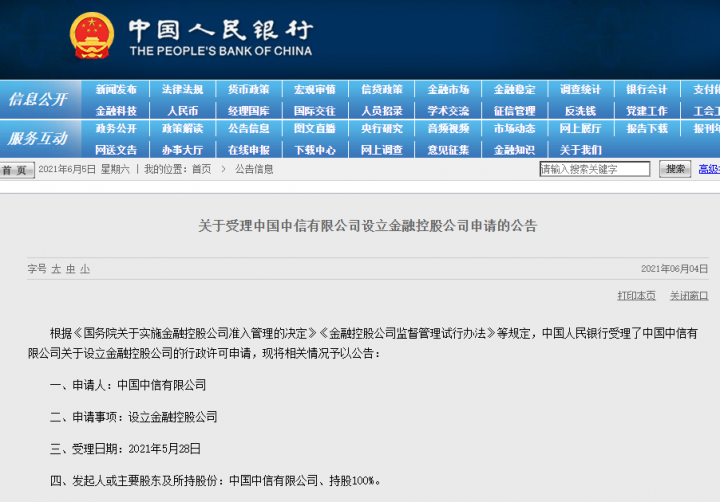720x502 pixels.
Task: Click the 服务互动 section header
Action: pyautogui.click(x=38, y=138)
